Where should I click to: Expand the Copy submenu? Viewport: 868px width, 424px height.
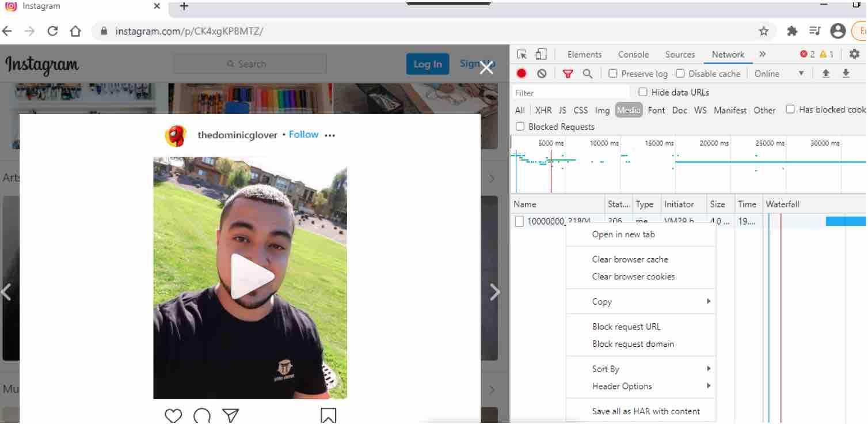(x=641, y=301)
